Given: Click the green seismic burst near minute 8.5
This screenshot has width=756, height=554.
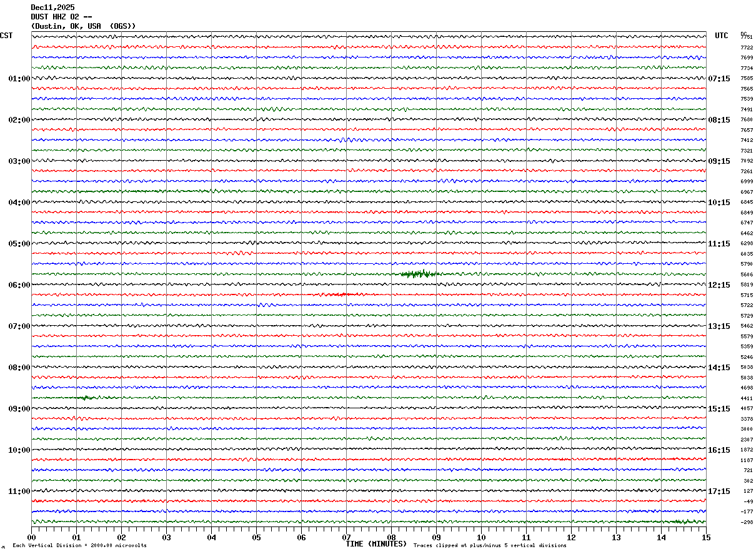Looking at the screenshot, I should tap(420, 274).
